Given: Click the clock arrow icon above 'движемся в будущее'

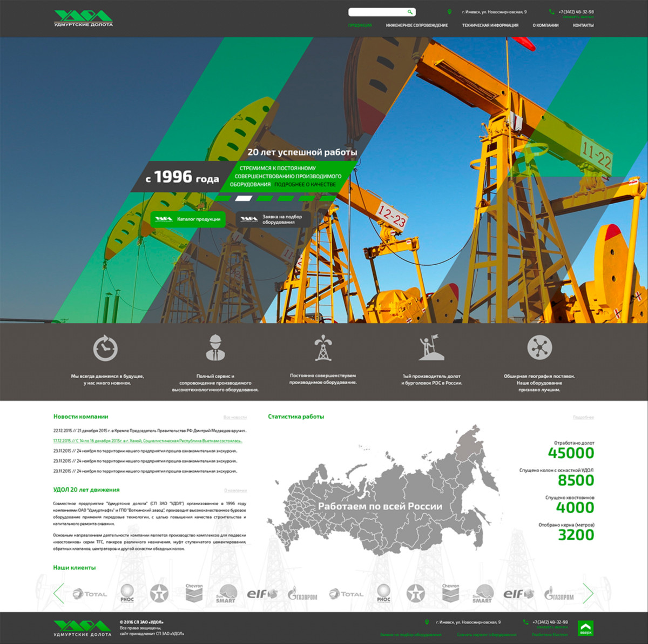Looking at the screenshot, I should [105, 348].
